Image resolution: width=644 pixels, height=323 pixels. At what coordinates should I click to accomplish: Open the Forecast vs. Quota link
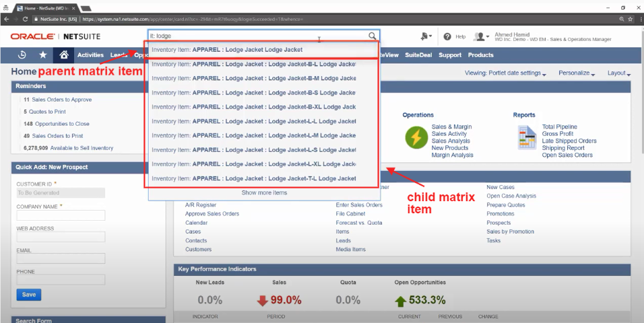tap(359, 223)
